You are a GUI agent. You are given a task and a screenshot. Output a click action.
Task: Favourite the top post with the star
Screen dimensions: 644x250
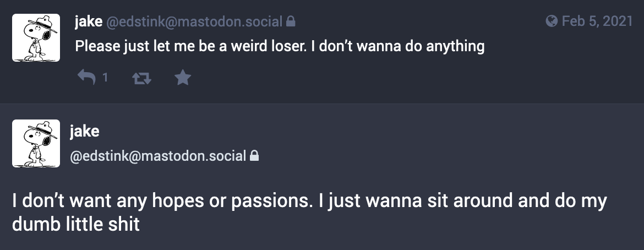(182, 77)
